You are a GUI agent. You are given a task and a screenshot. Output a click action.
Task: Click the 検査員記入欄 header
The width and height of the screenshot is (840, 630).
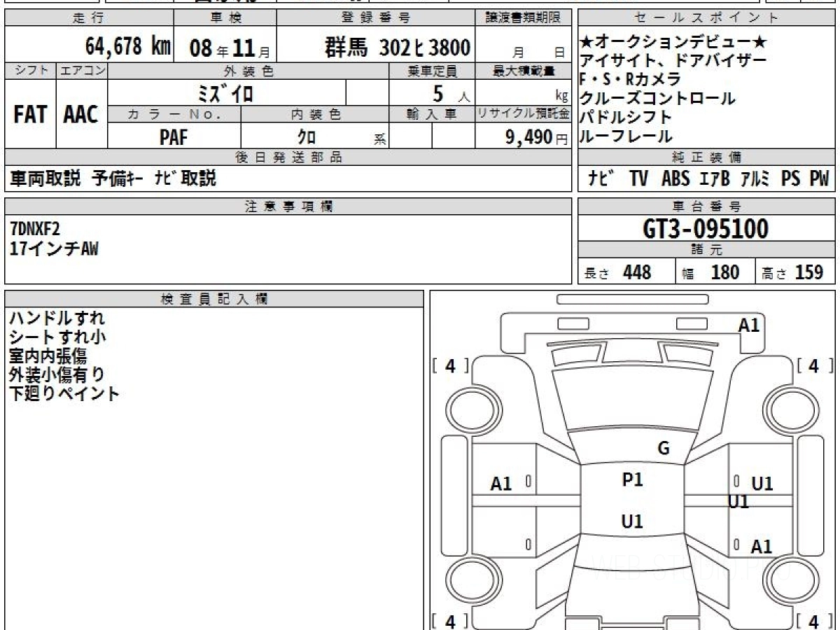(214, 299)
